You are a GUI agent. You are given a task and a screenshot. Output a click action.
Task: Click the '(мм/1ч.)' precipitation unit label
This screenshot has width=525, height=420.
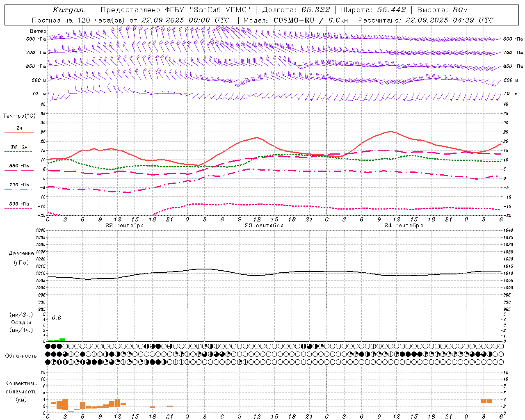[x=21, y=330]
